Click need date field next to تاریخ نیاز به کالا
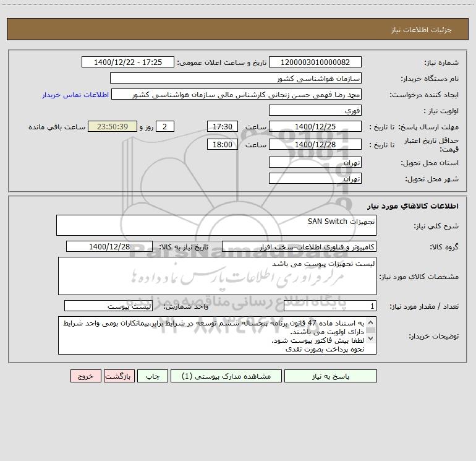 pyautogui.click(x=109, y=246)
